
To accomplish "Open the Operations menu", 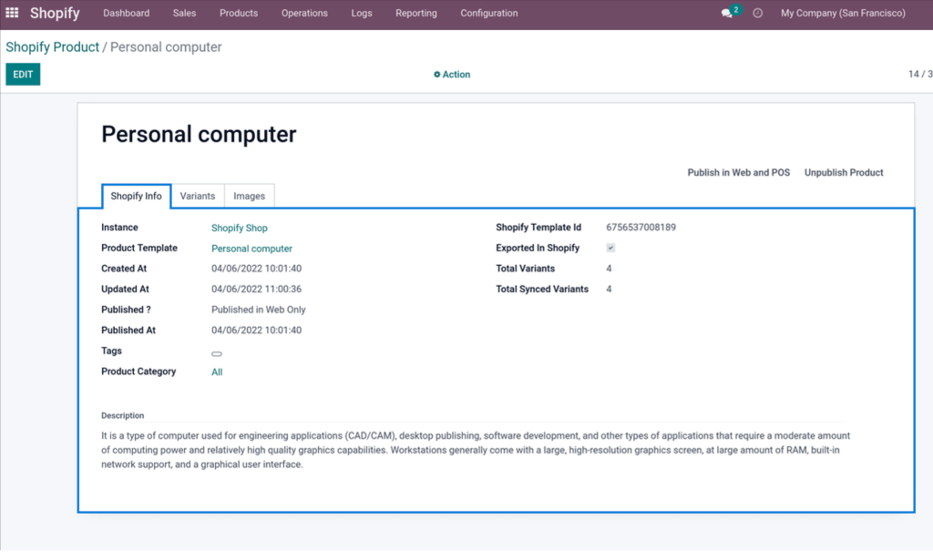I will point(304,13).
